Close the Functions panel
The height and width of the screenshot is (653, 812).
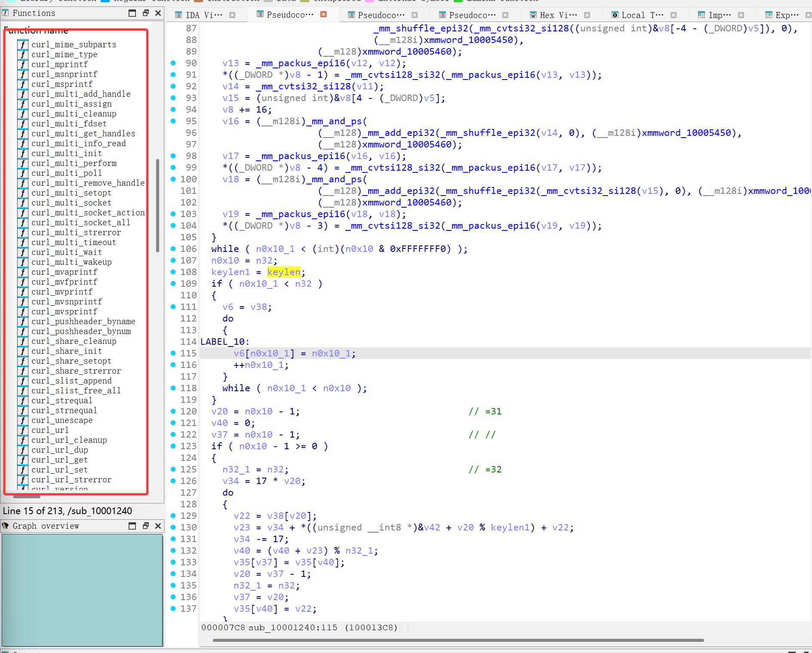158,13
